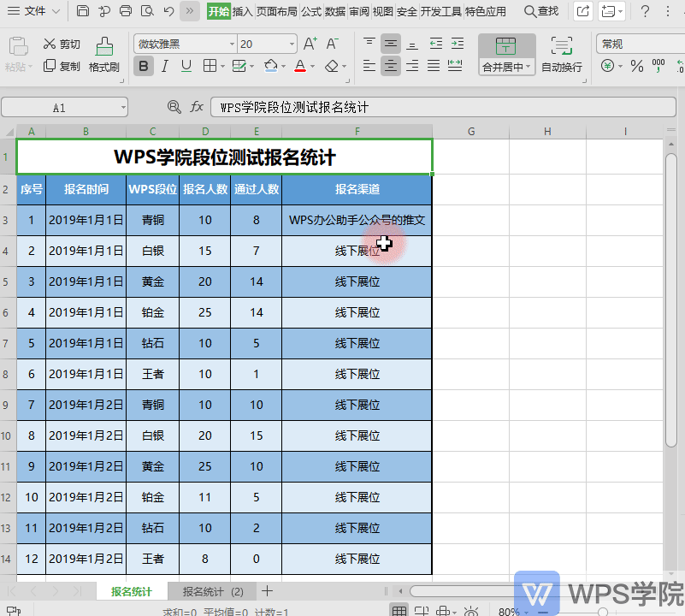Click the select-all corner triangle
The image size is (685, 616).
9,132
